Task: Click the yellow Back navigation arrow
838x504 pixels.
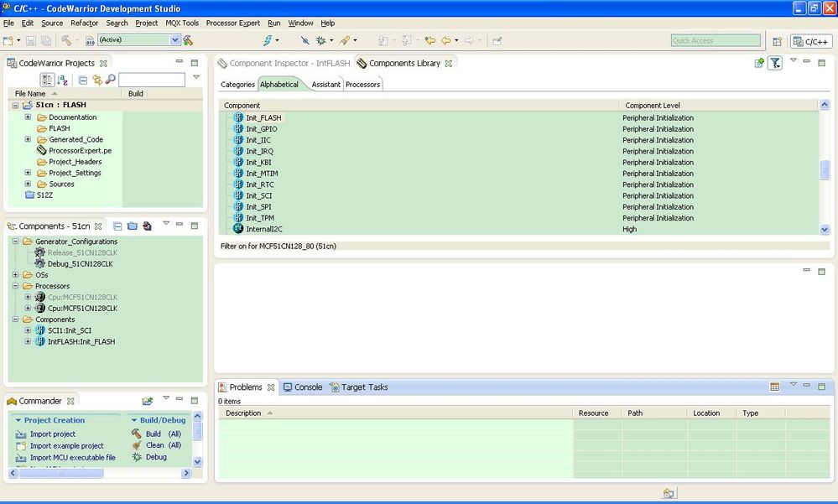Action: coord(445,40)
